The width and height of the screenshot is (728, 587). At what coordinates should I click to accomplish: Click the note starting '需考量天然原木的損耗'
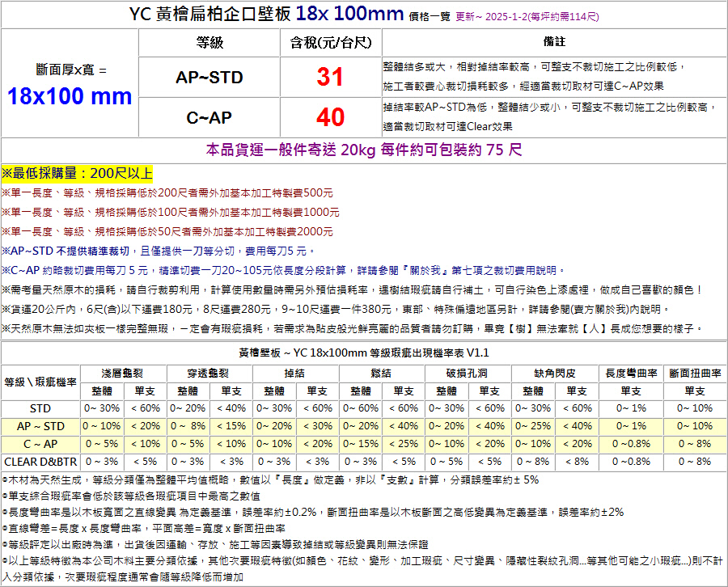point(353,290)
